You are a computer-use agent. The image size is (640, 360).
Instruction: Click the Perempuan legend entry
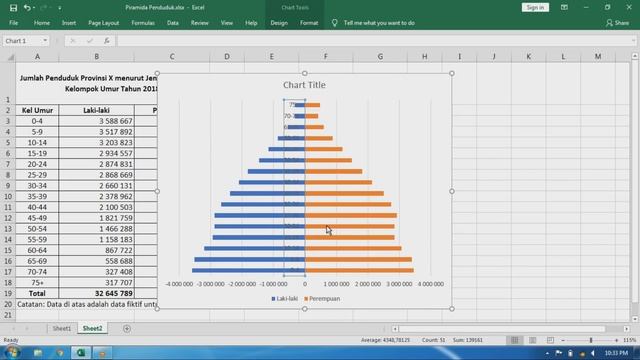322,298
